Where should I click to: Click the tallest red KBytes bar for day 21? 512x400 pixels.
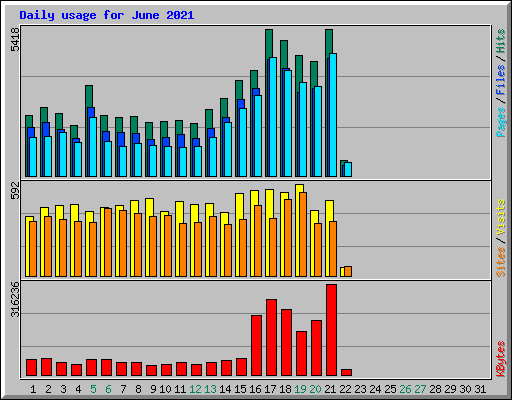[331, 330]
